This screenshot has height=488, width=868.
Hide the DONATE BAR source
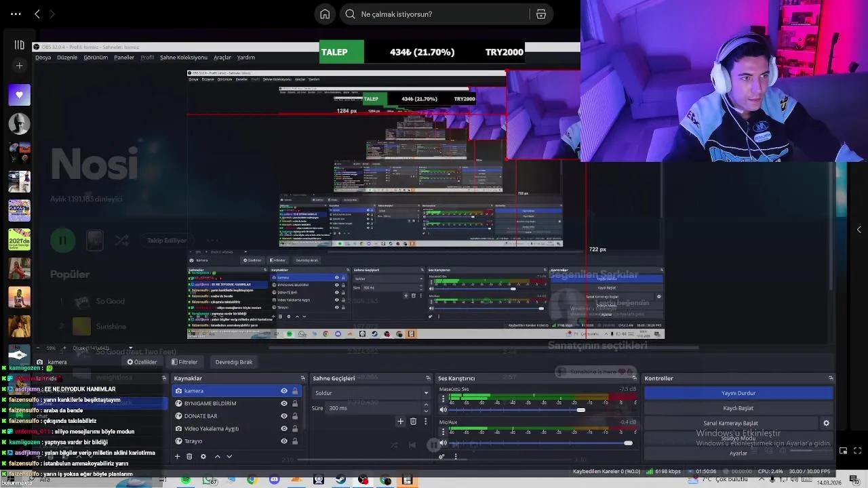click(x=284, y=416)
